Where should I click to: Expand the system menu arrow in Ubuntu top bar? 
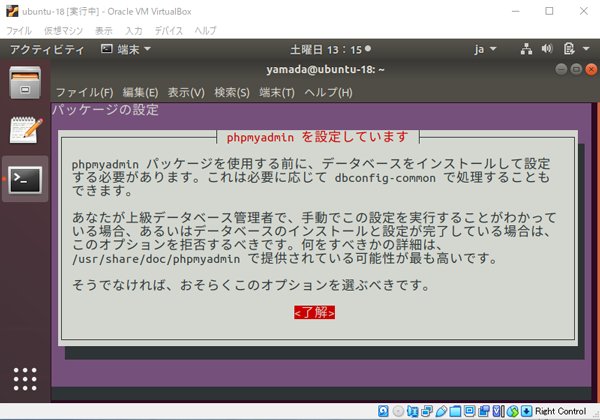pyautogui.click(x=586, y=49)
